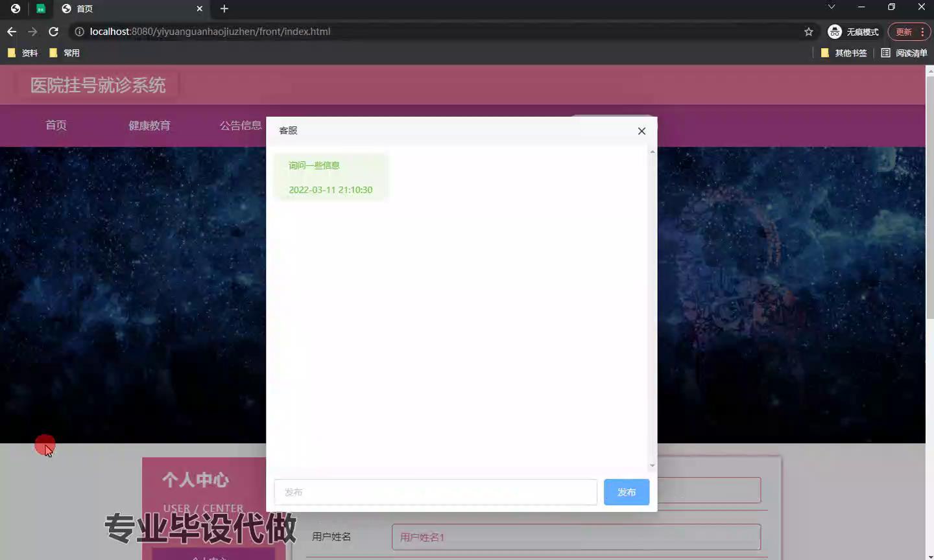
Task: Expand the tab search dropdown arrow
Action: [831, 7]
